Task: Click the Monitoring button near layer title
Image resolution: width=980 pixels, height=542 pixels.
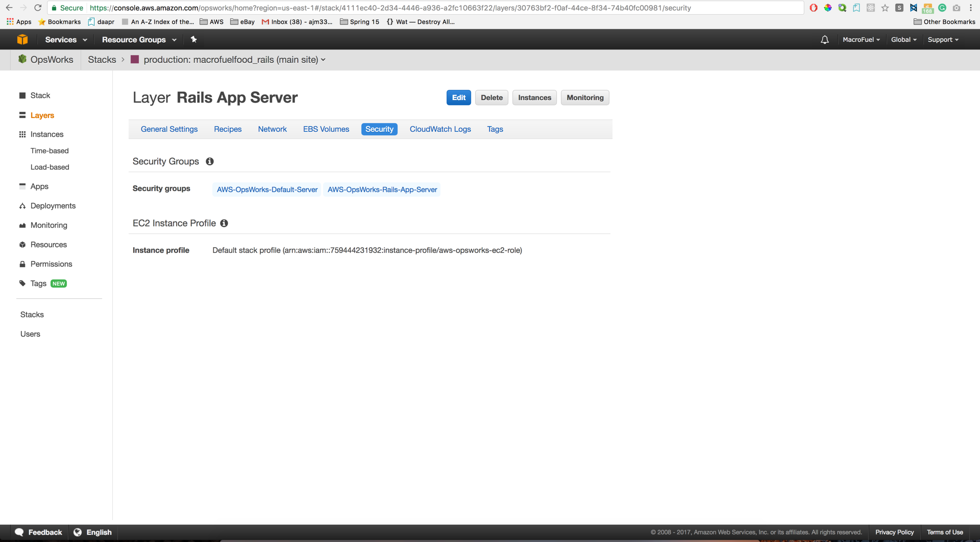Action: click(585, 98)
